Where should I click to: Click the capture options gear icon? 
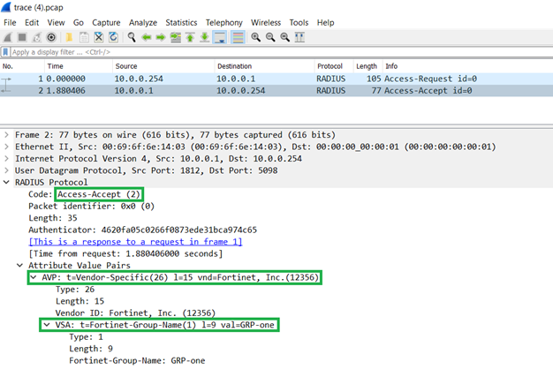pyautogui.click(x=52, y=37)
